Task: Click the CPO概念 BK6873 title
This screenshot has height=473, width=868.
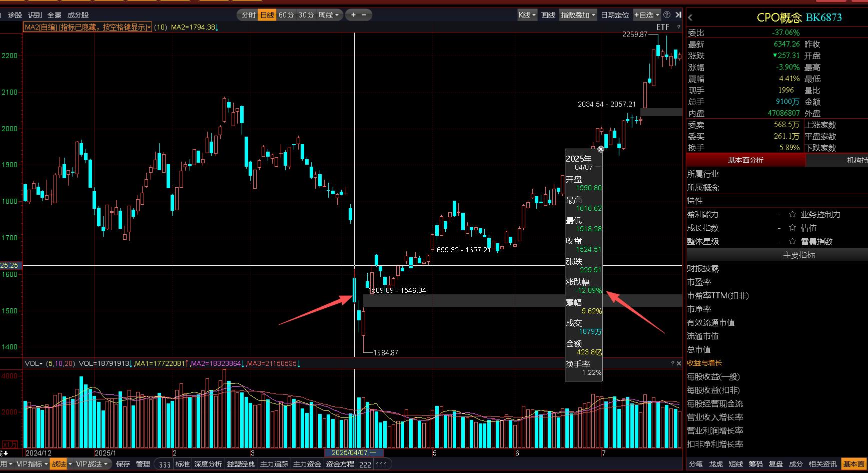Action: 799,18
